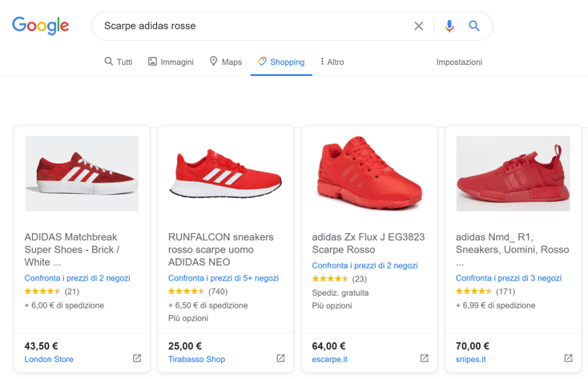Click '+ 6,99 € di spedizione' text

(x=495, y=305)
